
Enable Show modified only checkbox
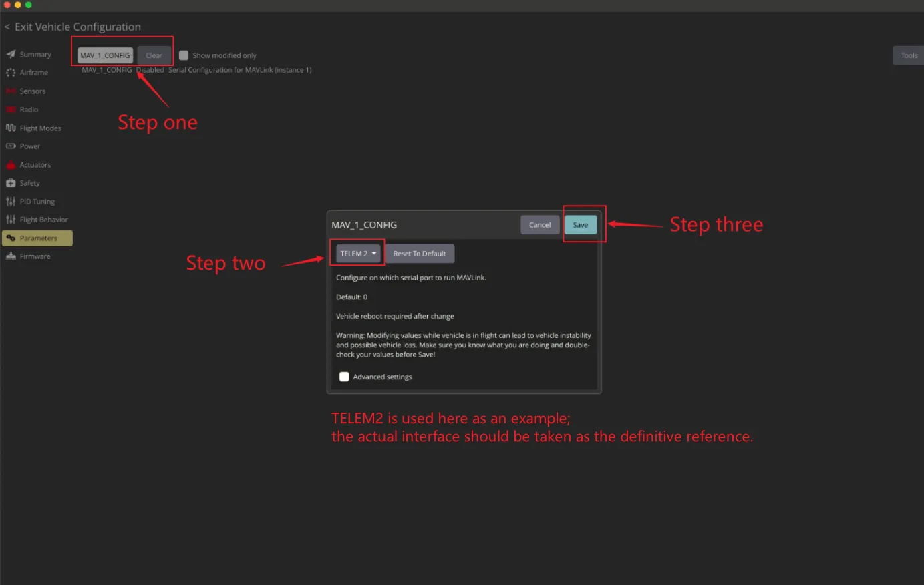click(184, 55)
